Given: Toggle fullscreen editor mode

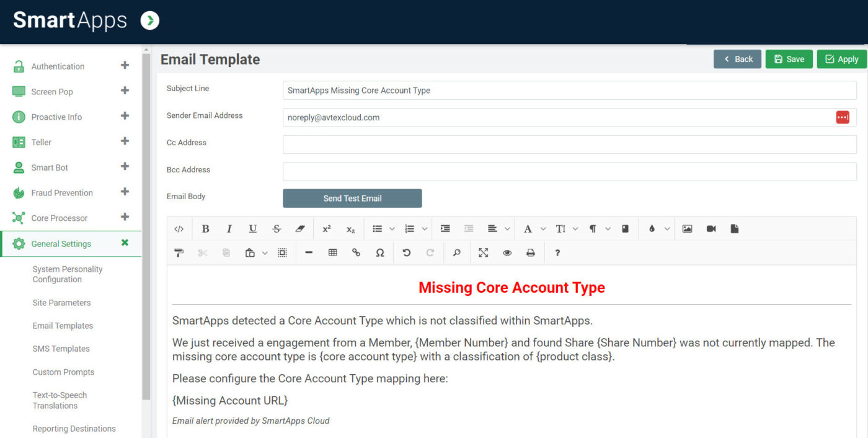Looking at the screenshot, I should pos(484,253).
